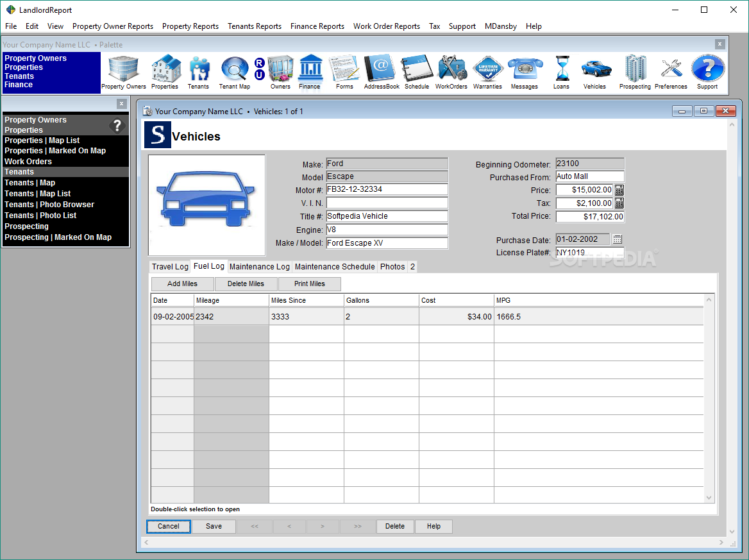Open the Prospecting buildings icon

point(635,72)
